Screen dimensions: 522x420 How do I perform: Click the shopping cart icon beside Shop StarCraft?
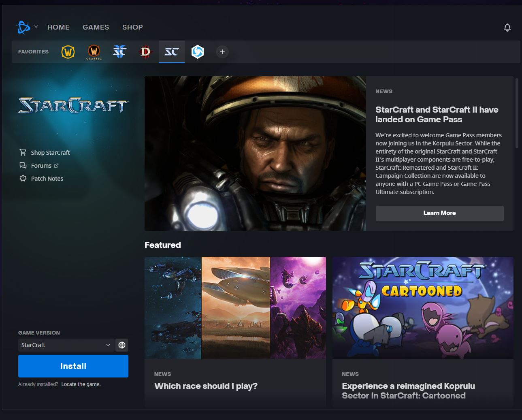pyautogui.click(x=23, y=152)
